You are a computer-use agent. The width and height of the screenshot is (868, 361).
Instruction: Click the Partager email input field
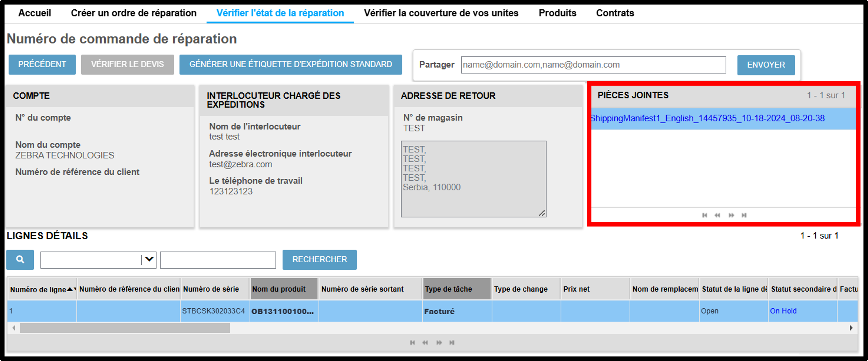tap(593, 65)
